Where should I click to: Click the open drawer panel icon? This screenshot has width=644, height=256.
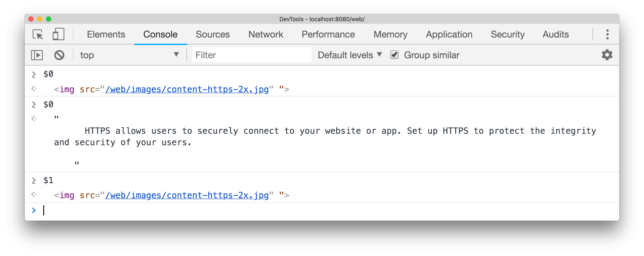pos(38,55)
